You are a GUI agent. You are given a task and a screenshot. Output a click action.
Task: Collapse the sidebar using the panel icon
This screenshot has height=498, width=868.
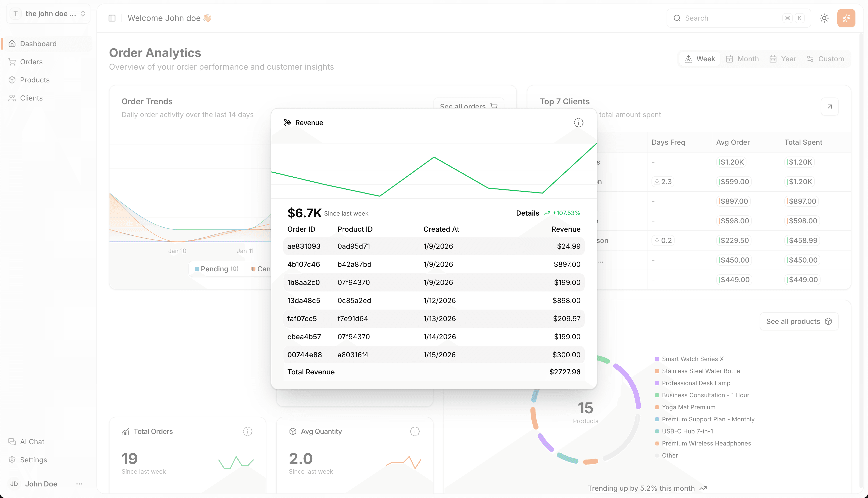click(112, 18)
